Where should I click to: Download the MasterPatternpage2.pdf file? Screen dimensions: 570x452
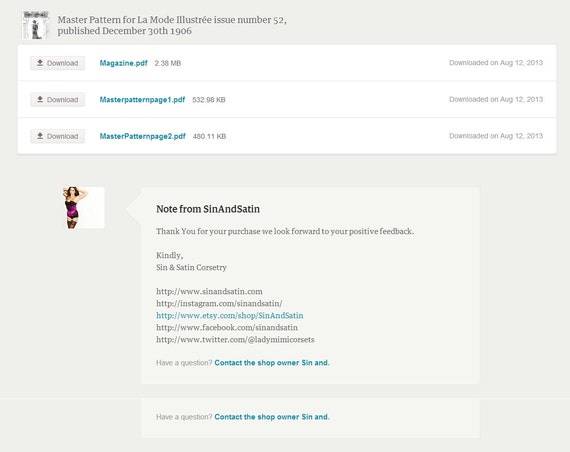click(x=57, y=136)
